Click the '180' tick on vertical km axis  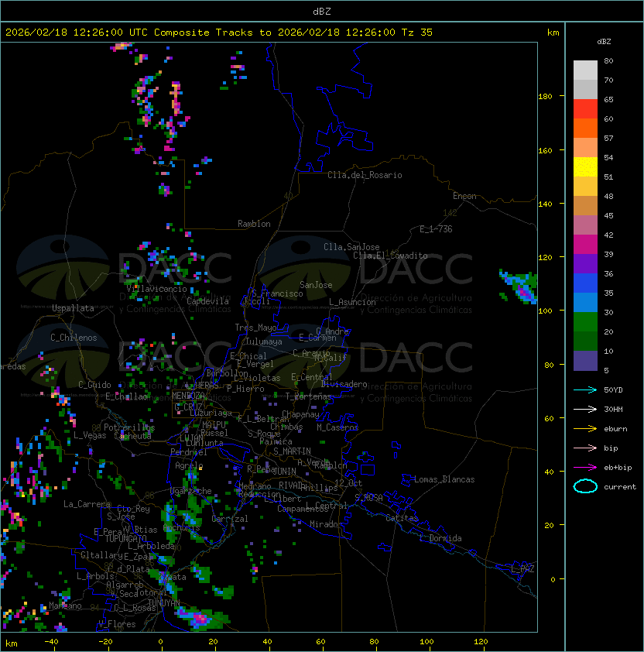(545, 97)
